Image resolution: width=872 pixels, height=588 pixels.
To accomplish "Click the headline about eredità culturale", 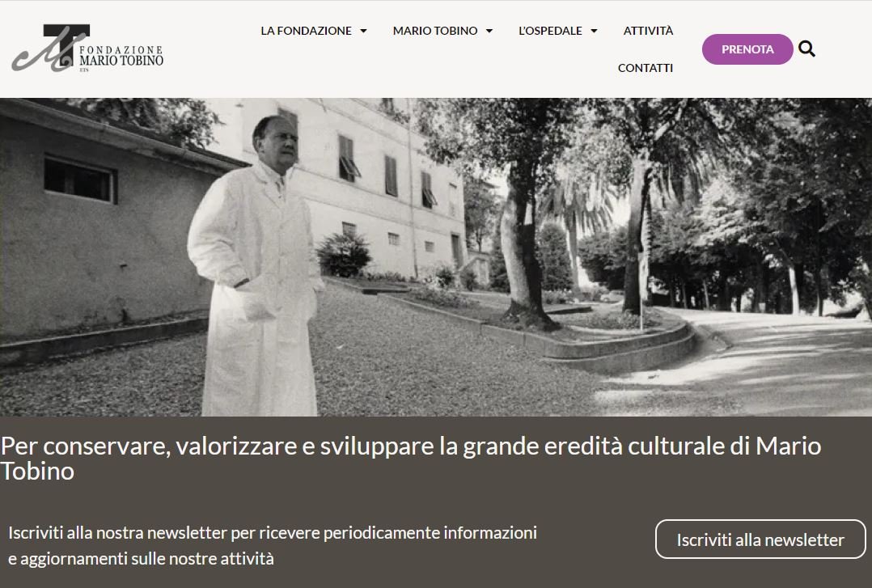I will click(410, 459).
